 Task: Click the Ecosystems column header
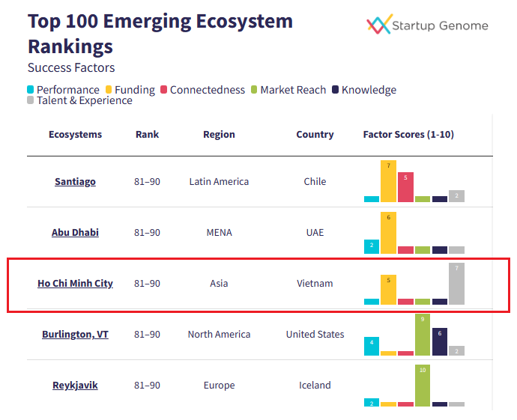pos(75,135)
